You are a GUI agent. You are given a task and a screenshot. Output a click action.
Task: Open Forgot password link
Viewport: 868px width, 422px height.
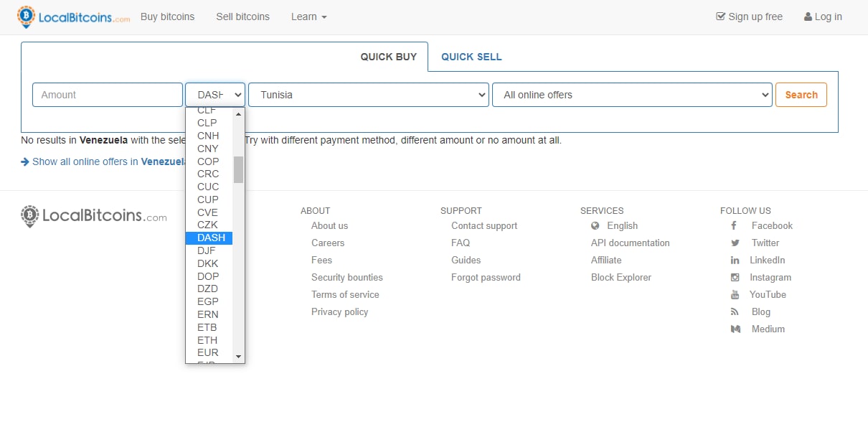[486, 277]
